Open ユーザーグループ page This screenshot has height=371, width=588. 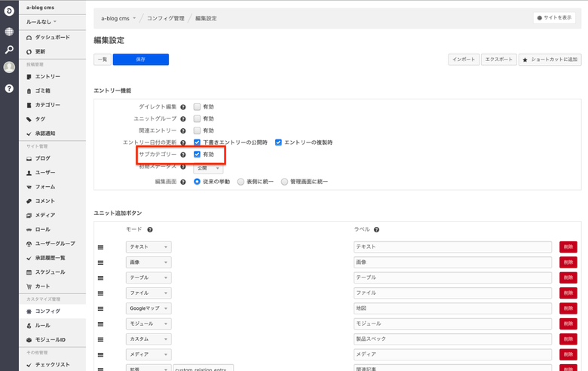(x=53, y=244)
